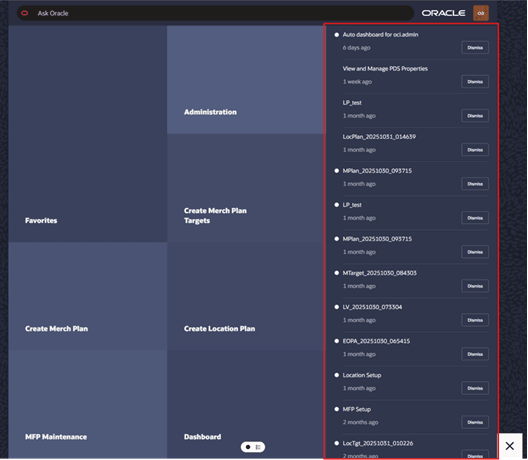The height and width of the screenshot is (460, 528).
Task: Select the dot tile view in the view toggle
Action: pyautogui.click(x=248, y=447)
